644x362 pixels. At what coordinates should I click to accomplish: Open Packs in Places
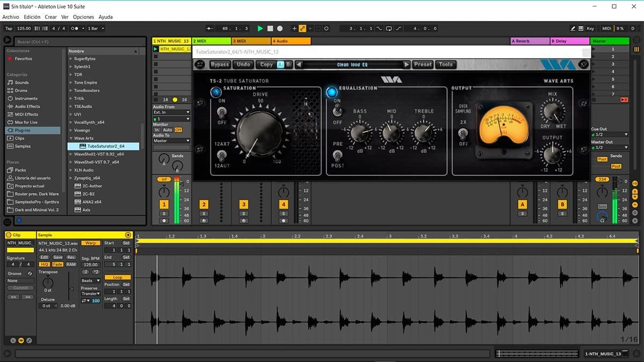point(20,170)
